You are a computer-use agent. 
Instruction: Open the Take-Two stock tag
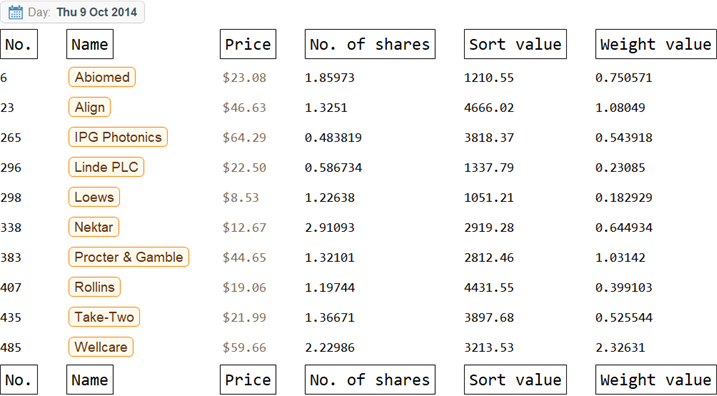click(104, 317)
